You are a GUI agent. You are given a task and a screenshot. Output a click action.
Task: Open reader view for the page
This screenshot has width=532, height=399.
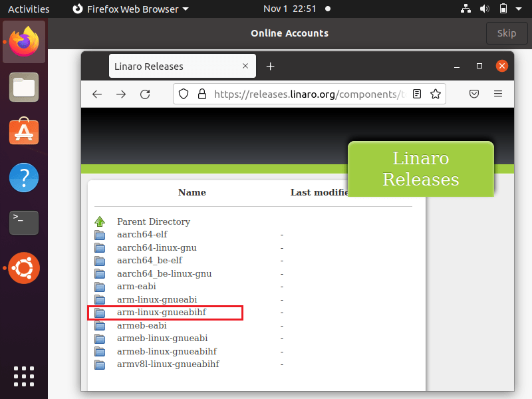417,94
